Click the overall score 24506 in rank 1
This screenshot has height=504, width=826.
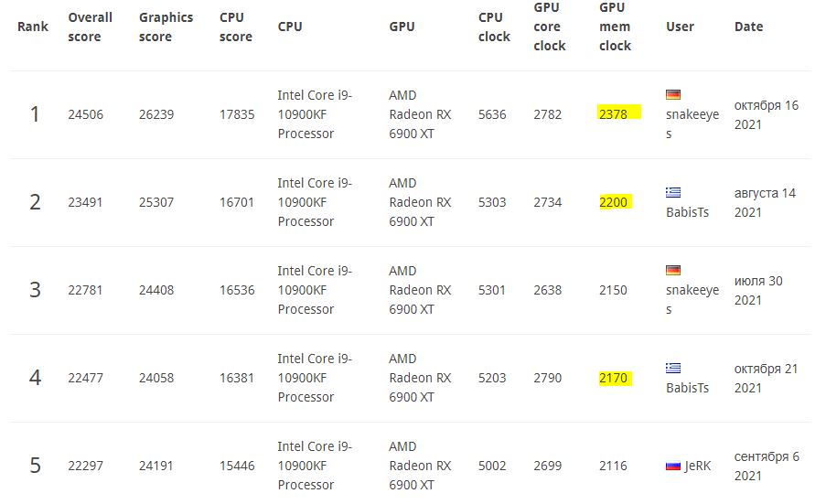[85, 114]
